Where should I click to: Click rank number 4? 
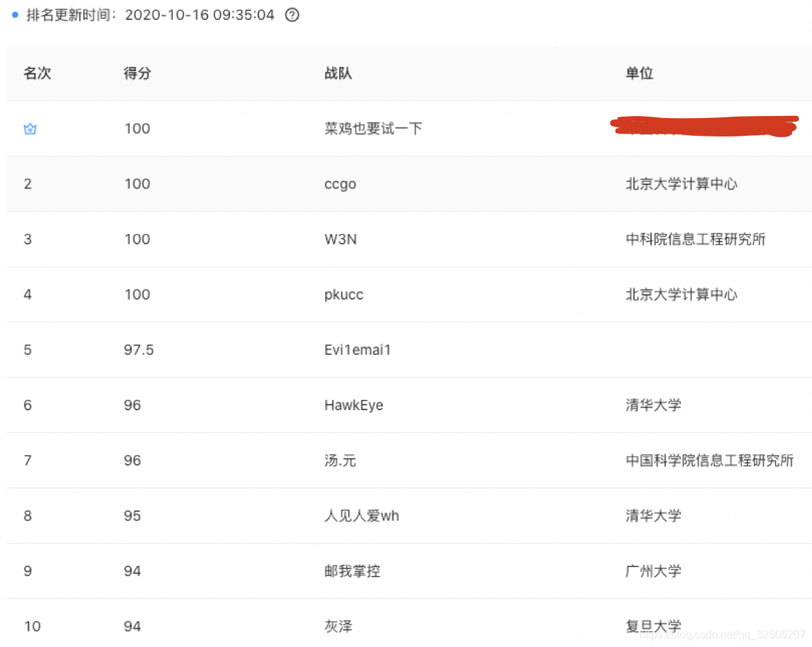pos(28,295)
